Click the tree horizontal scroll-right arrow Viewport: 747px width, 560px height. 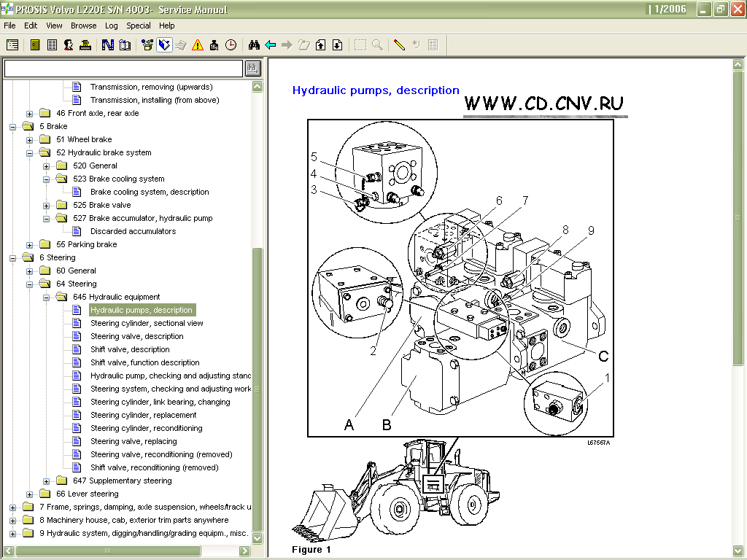tap(244, 551)
